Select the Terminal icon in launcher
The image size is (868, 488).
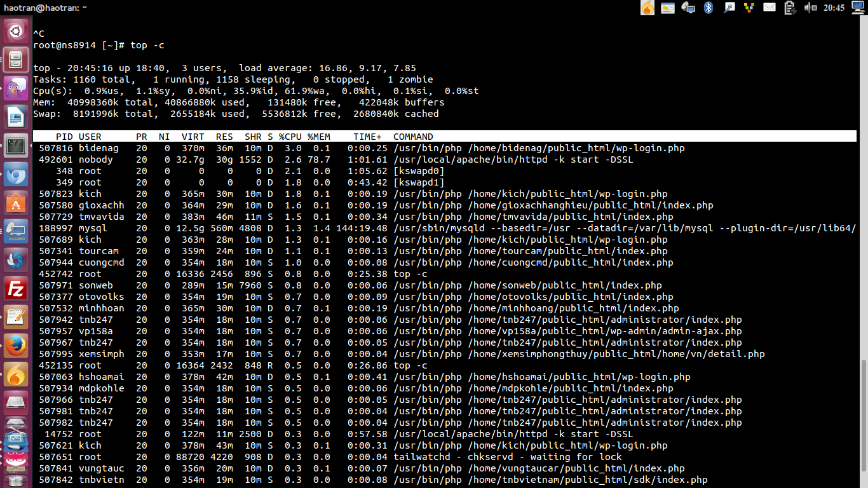[16, 146]
